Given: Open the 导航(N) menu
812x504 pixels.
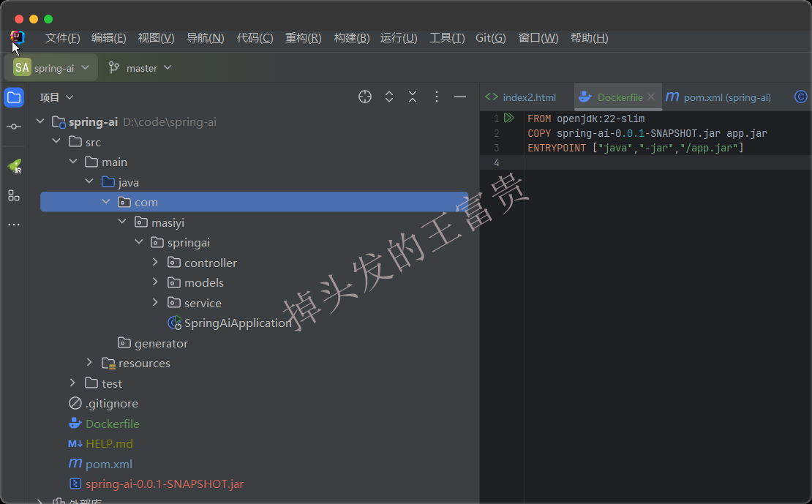Looking at the screenshot, I should click(205, 38).
